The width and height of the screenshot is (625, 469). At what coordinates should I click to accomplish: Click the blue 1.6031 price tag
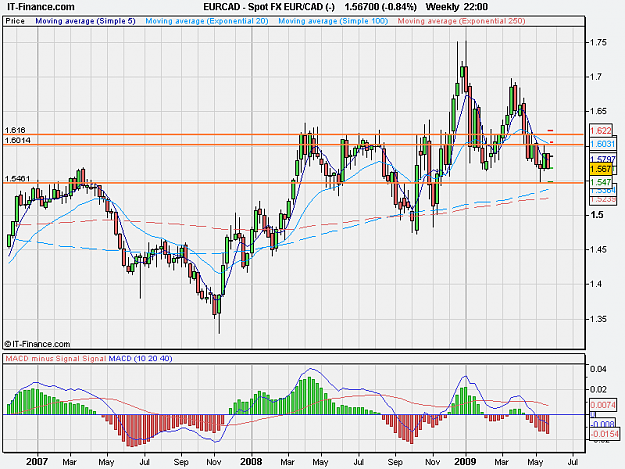pyautogui.click(x=603, y=144)
